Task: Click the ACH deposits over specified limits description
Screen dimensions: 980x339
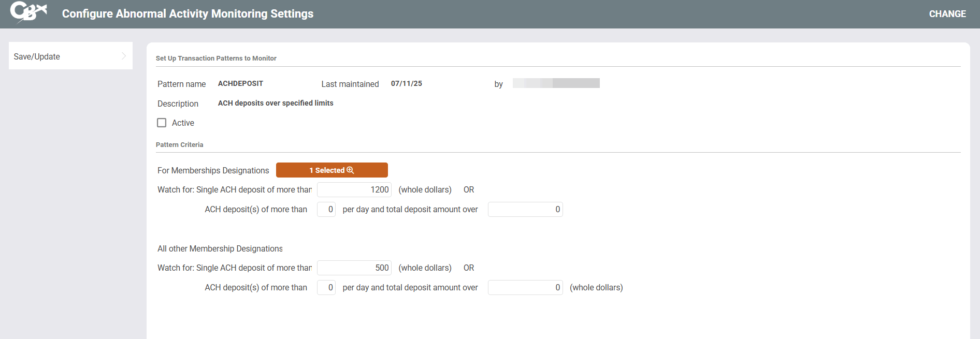Action: (276, 103)
